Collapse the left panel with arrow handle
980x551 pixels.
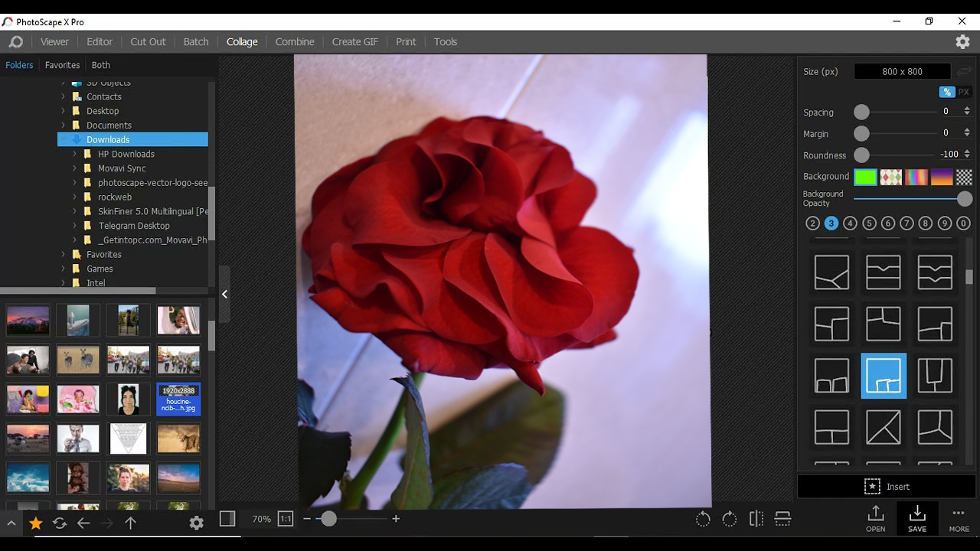(x=224, y=294)
